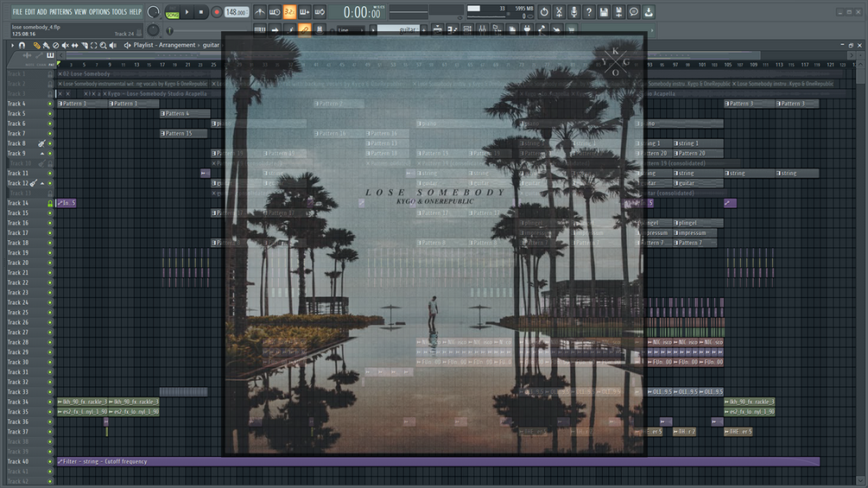Click the plug icon in the toolbar

pos(527,30)
